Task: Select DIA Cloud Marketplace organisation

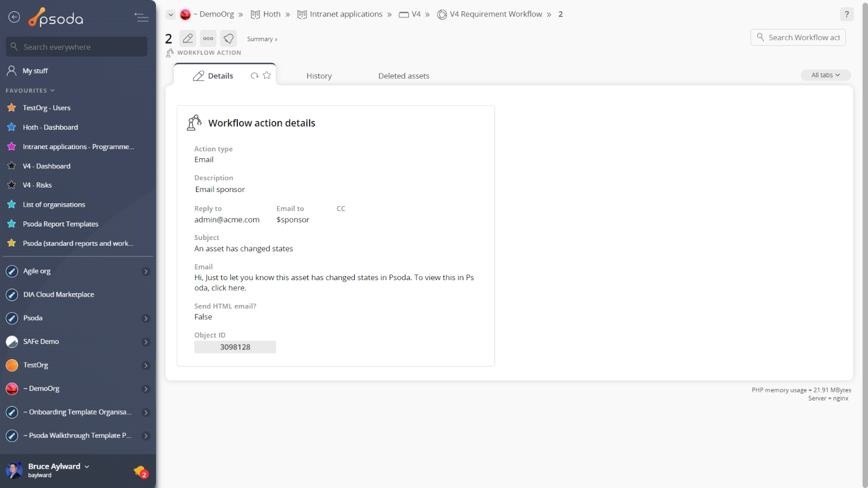Action: 59,295
